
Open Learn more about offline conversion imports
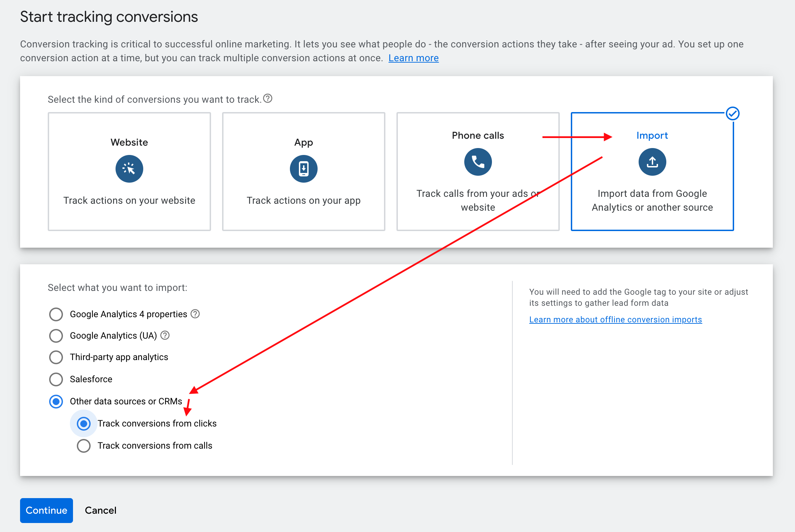615,320
